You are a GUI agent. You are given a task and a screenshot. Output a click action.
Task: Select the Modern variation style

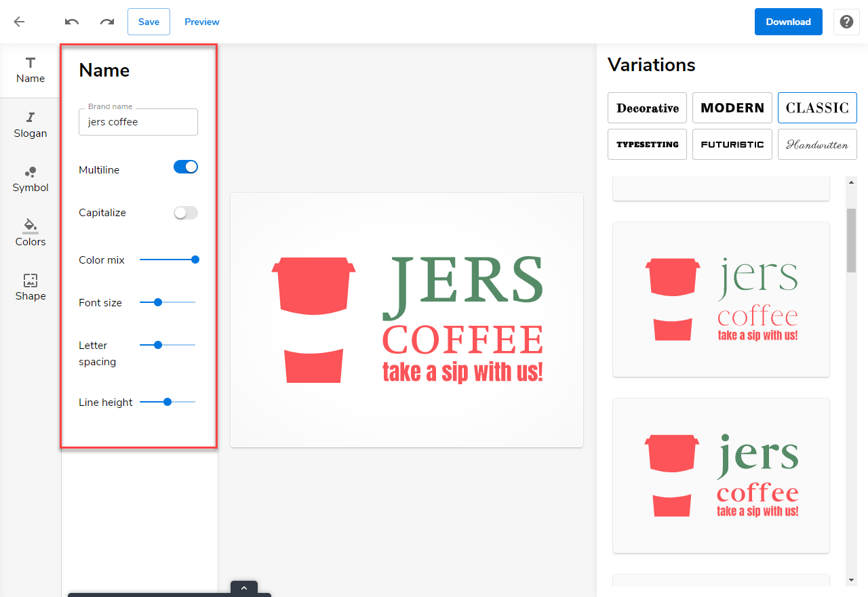click(732, 108)
